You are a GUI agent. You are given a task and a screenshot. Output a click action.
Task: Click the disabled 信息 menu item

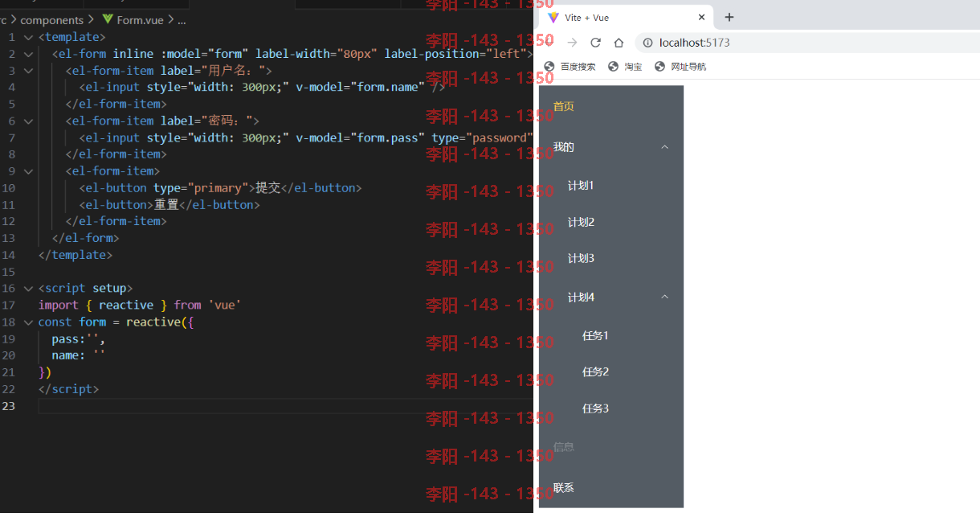611,447
